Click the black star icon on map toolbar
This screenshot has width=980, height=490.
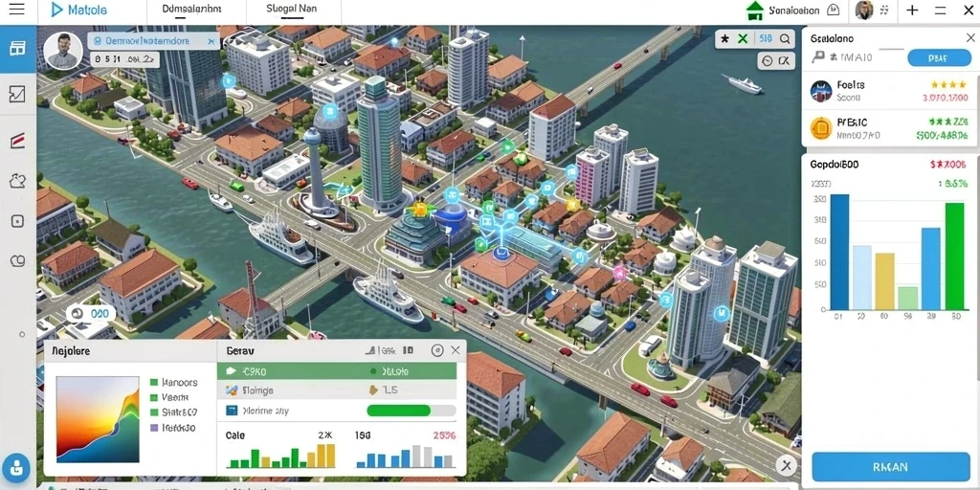pos(725,38)
